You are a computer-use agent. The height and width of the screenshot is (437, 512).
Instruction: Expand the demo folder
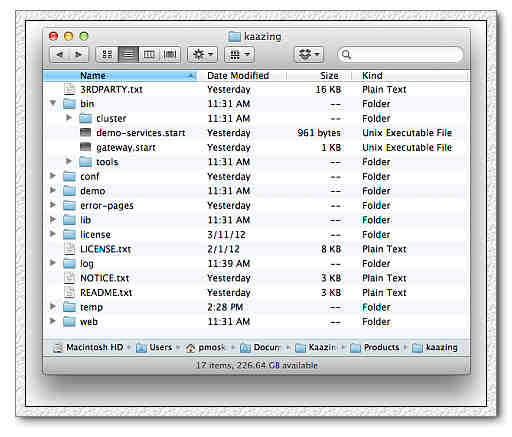click(x=53, y=190)
